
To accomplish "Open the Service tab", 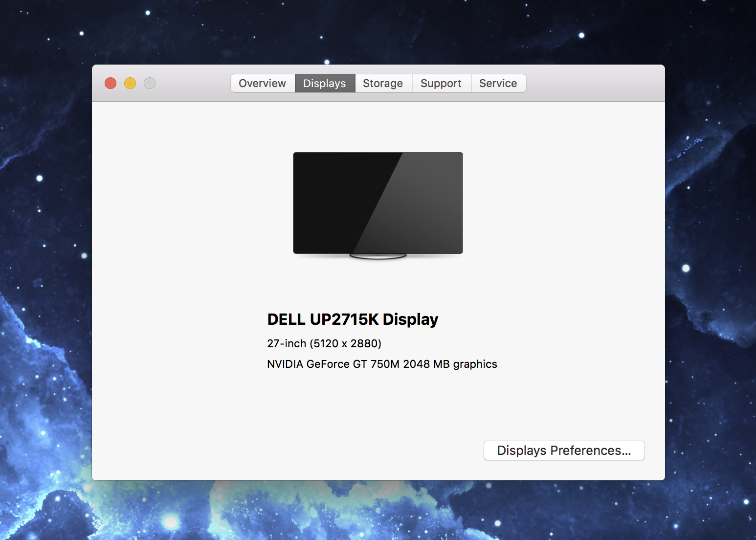I will pyautogui.click(x=498, y=83).
